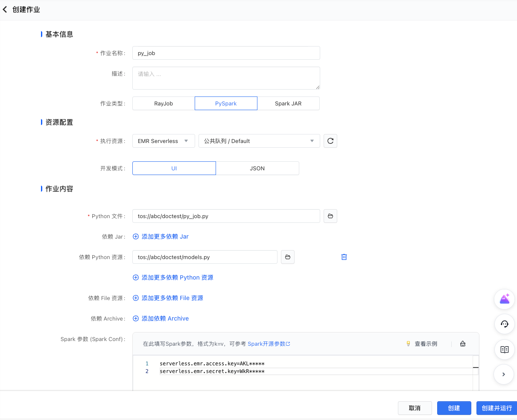Click the 依赖 Archive field label
The height and width of the screenshot is (420, 517).
click(108, 318)
